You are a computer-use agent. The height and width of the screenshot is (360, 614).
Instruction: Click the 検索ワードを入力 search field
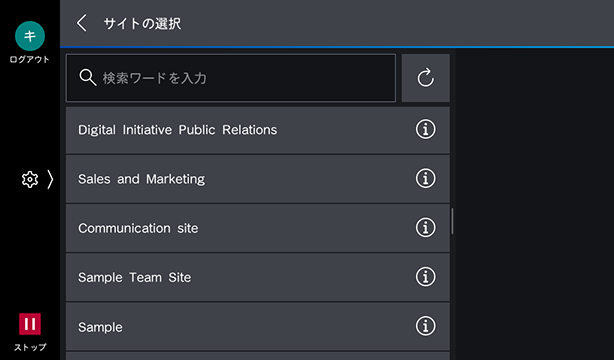[231, 78]
